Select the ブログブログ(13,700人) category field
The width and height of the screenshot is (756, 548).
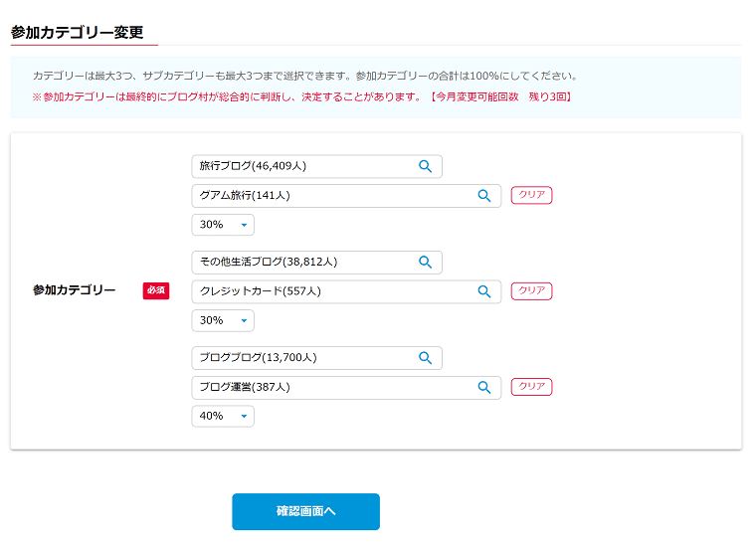pos(316,358)
